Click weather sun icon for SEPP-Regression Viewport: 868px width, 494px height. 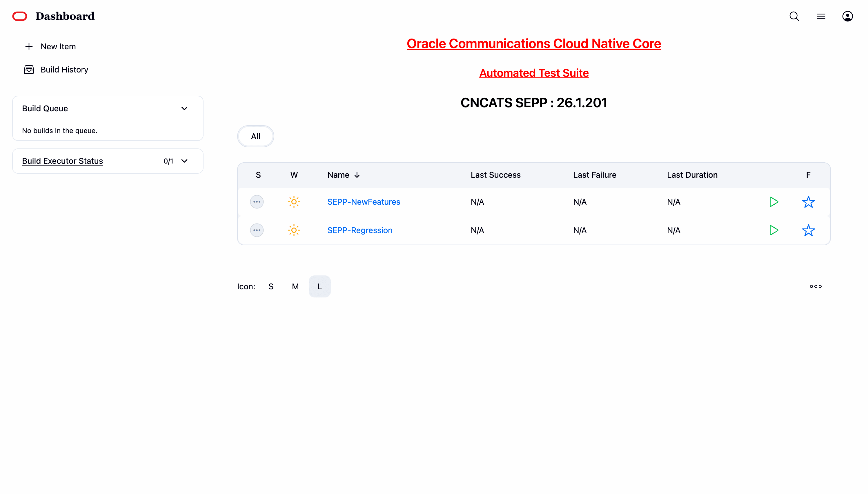(x=294, y=230)
